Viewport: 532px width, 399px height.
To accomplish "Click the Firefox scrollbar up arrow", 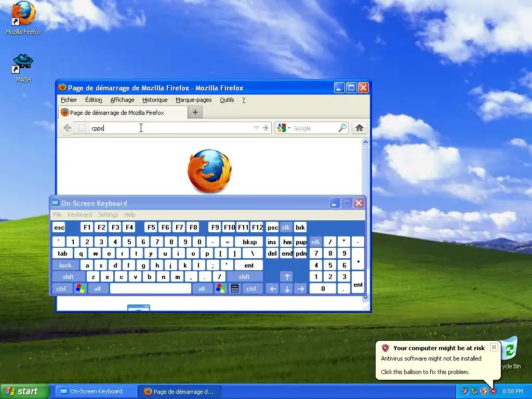I will tap(365, 142).
